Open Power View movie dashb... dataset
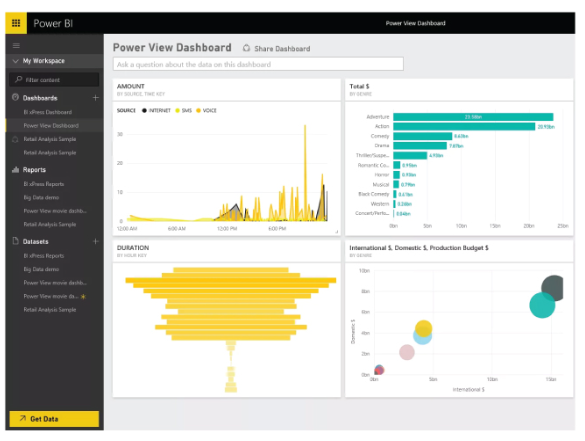Screen dimensions: 585x441 point(55,283)
